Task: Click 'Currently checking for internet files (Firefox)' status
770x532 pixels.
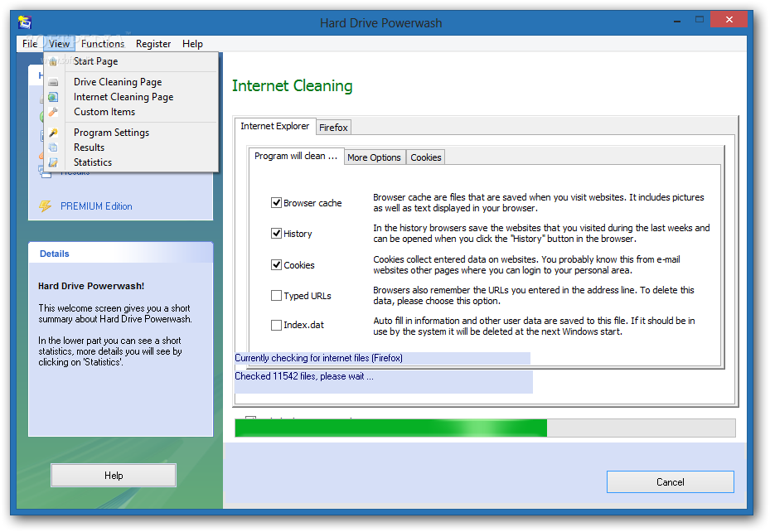Action: [319, 358]
